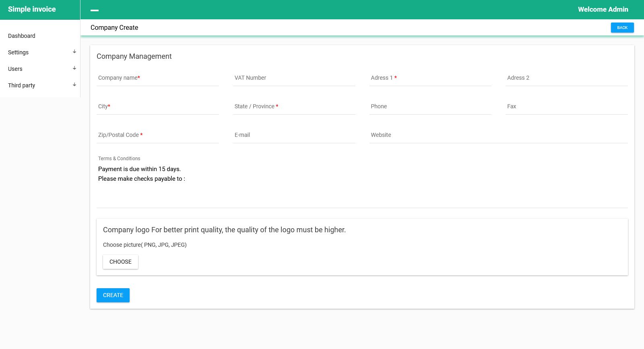Focus the Zip/Postal Code input field

point(158,135)
